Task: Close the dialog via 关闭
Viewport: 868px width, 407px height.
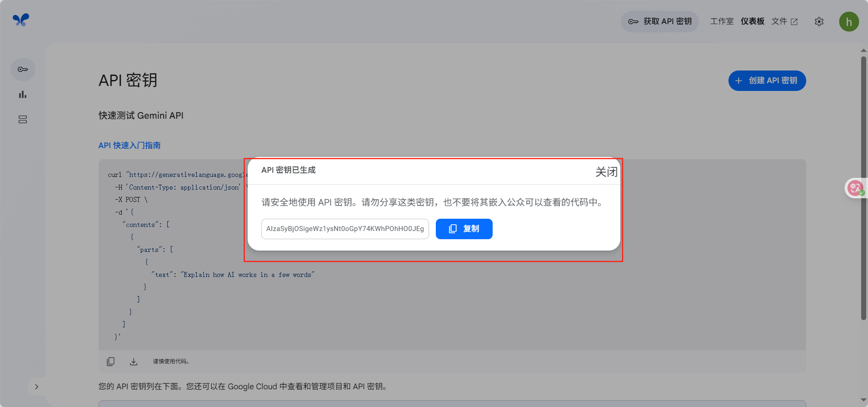Action: (606, 172)
